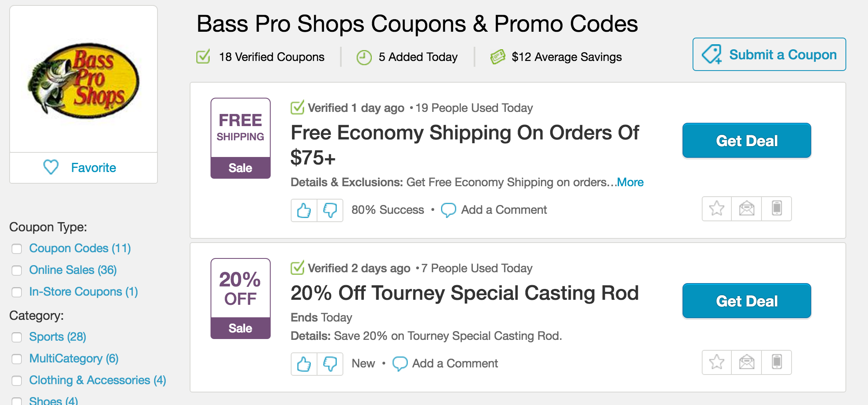The image size is (868, 405).
Task: Click the Bass Pro Shops logo
Action: [84, 80]
